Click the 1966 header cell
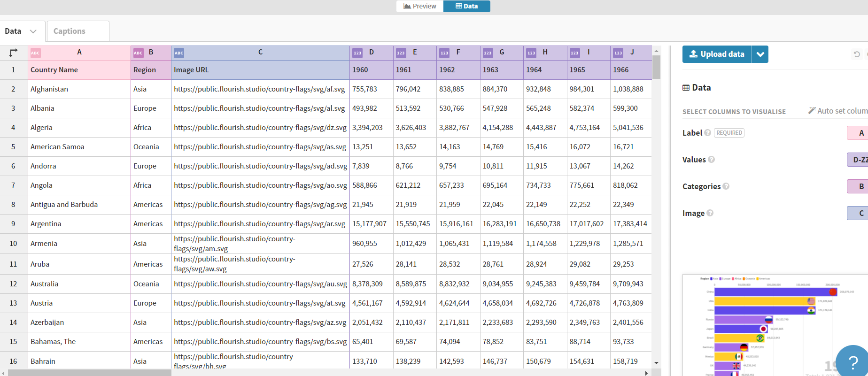868x376 pixels. pos(631,70)
